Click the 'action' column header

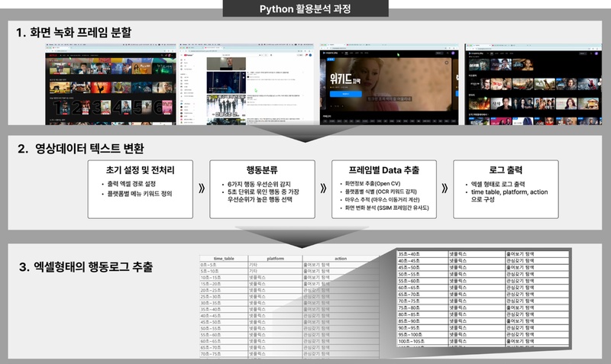tap(341, 259)
